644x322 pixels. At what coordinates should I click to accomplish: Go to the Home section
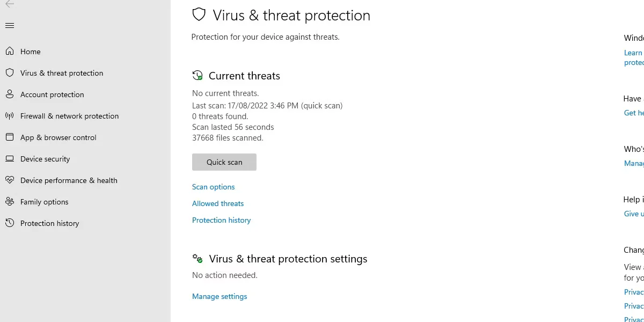[30, 52]
